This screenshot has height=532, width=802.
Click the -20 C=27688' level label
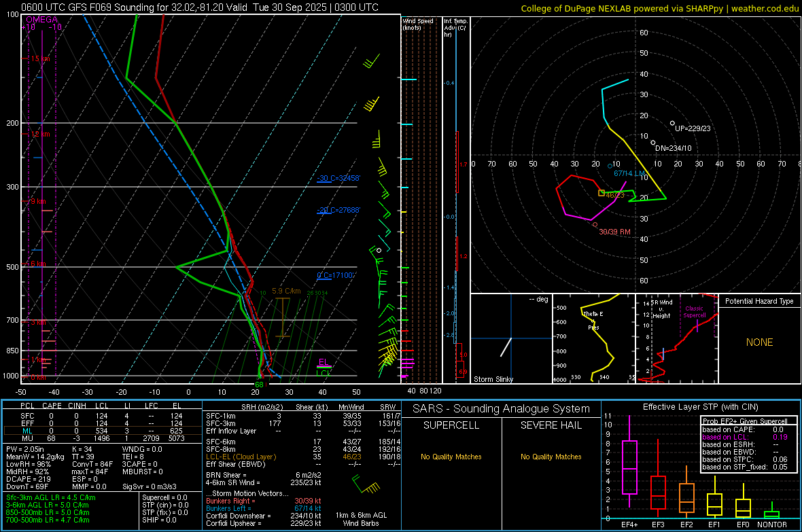tap(338, 210)
